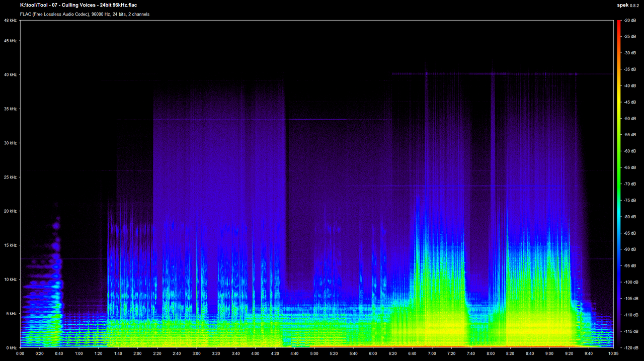Click the 9:20 time label
This screenshot has width=644, height=361.
click(x=570, y=354)
